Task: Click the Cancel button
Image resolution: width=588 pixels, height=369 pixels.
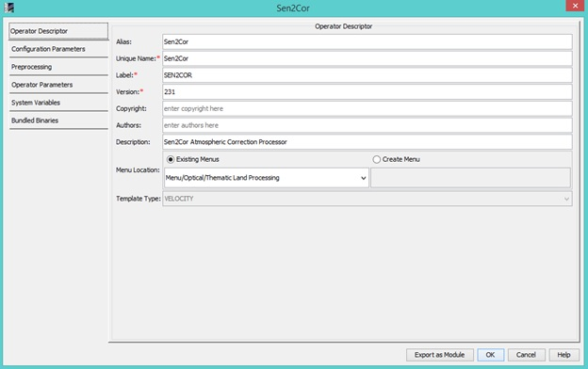Action: pyautogui.click(x=526, y=355)
